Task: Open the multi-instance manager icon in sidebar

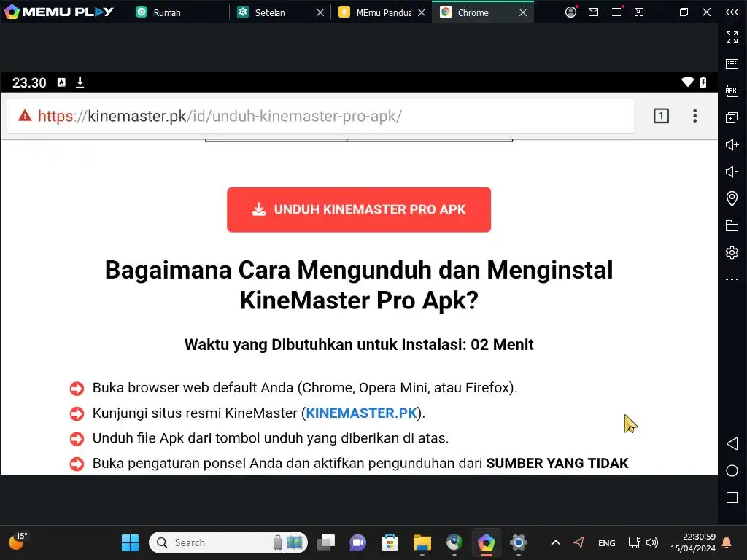Action: pos(732,117)
